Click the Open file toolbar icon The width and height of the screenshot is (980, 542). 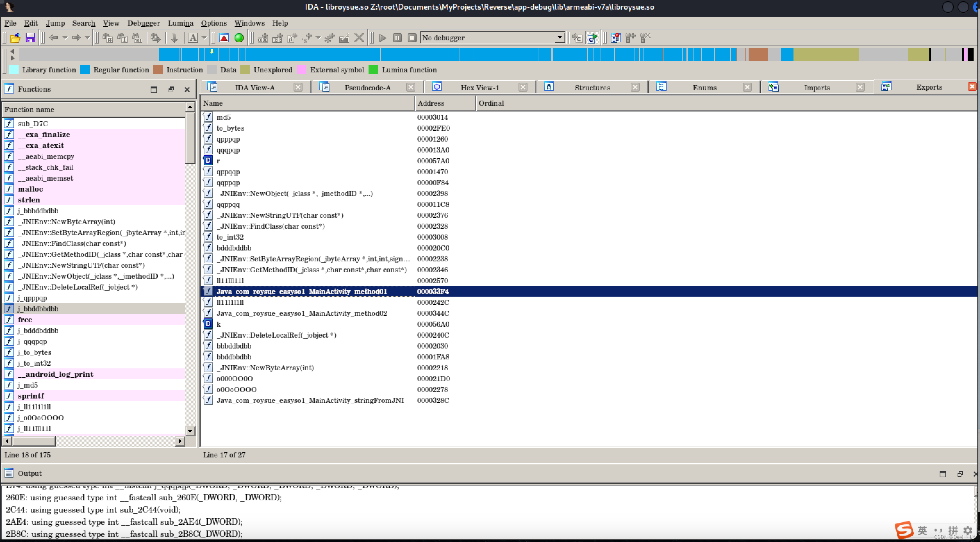[15, 38]
